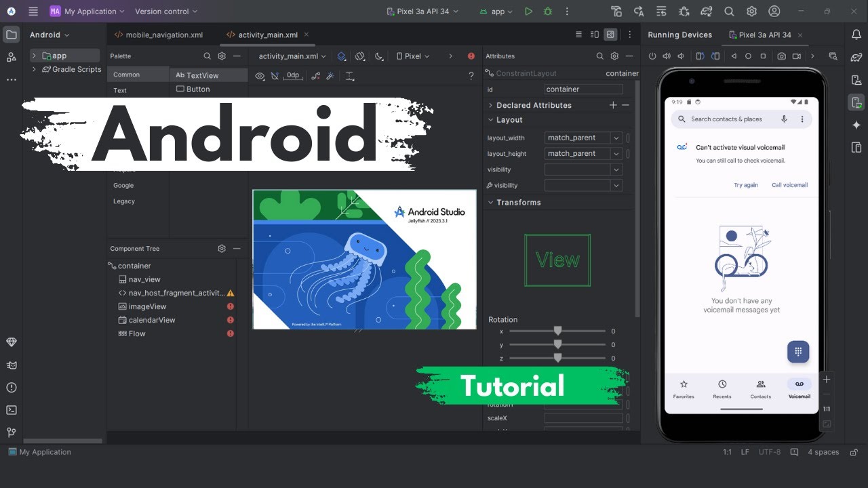Open the account profile icon
The height and width of the screenshot is (488, 868).
(774, 12)
